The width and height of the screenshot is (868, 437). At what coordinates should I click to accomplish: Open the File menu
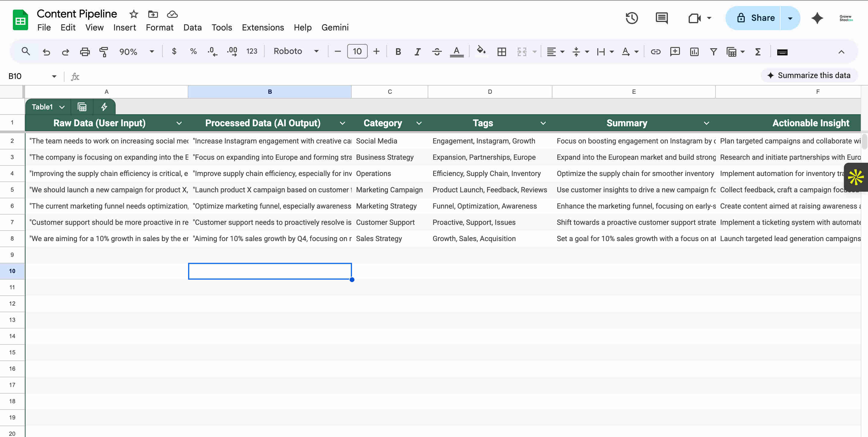click(x=44, y=27)
